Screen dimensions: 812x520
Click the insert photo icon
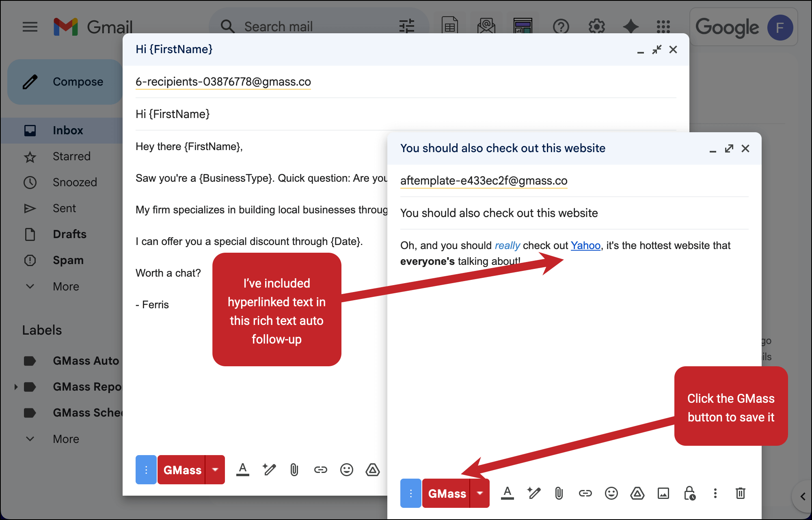[x=663, y=494]
